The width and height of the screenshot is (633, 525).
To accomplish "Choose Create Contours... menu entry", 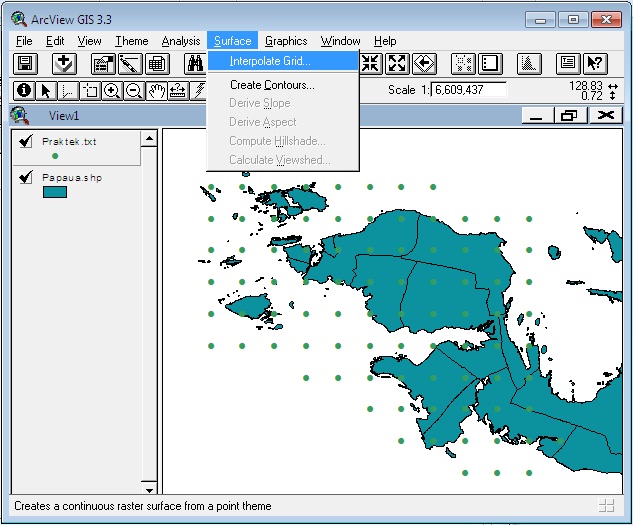I will tap(283, 85).
